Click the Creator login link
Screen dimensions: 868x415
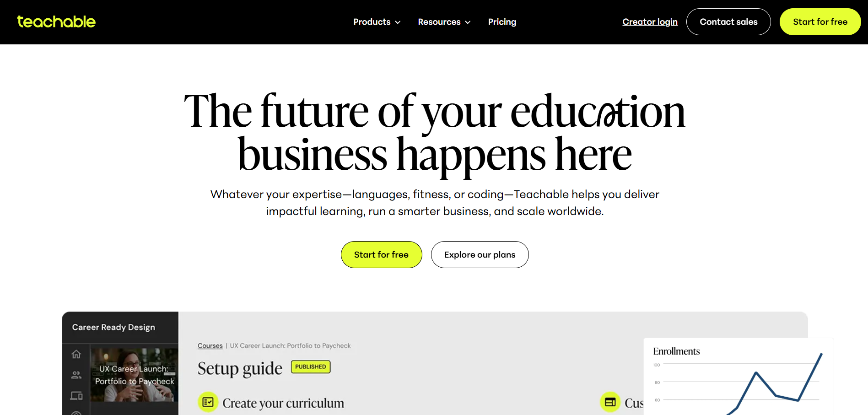tap(650, 22)
